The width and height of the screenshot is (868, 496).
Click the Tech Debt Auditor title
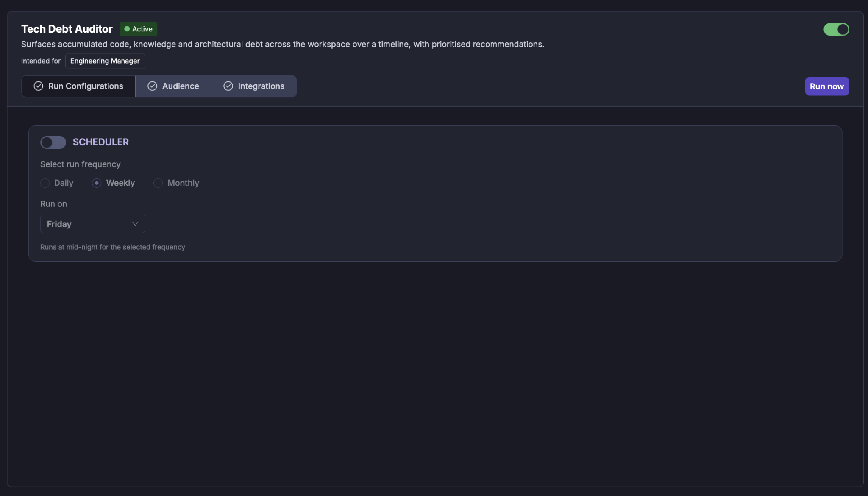pos(67,29)
